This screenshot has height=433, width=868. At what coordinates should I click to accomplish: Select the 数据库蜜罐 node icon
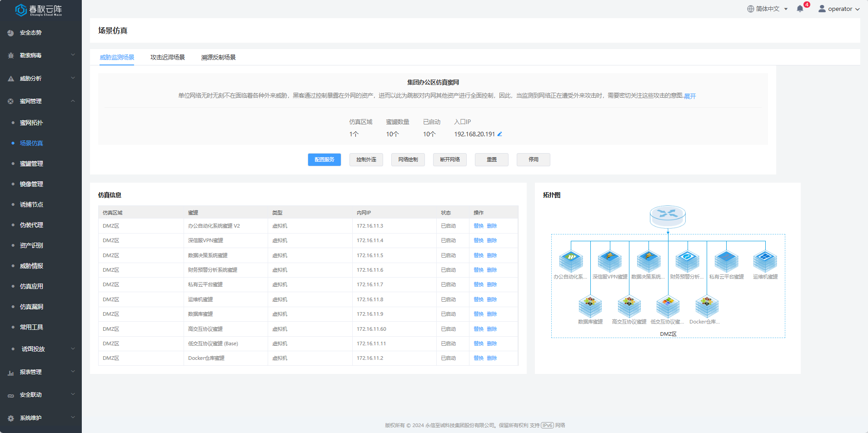(x=590, y=307)
